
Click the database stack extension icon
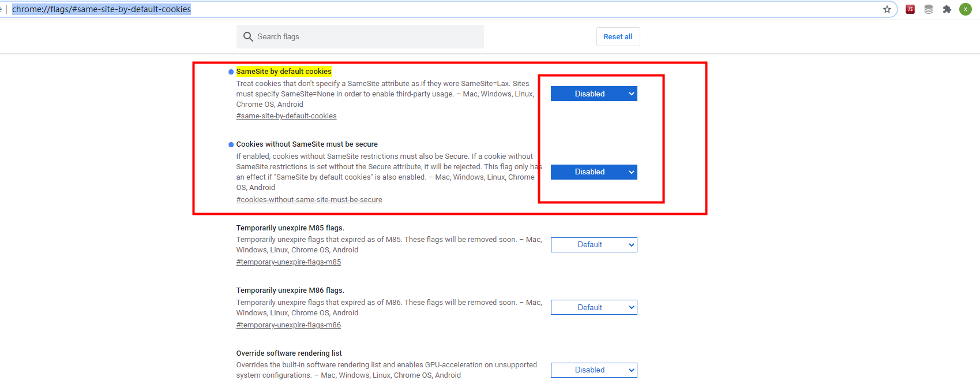pyautogui.click(x=929, y=9)
